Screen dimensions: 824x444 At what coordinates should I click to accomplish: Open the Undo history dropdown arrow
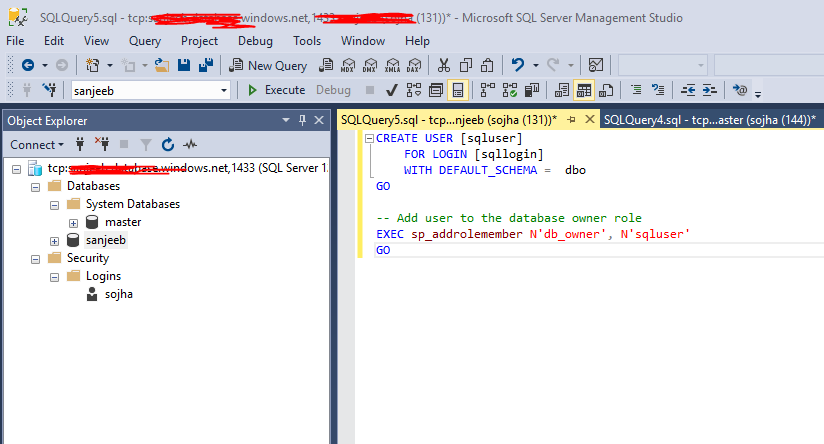click(x=535, y=66)
